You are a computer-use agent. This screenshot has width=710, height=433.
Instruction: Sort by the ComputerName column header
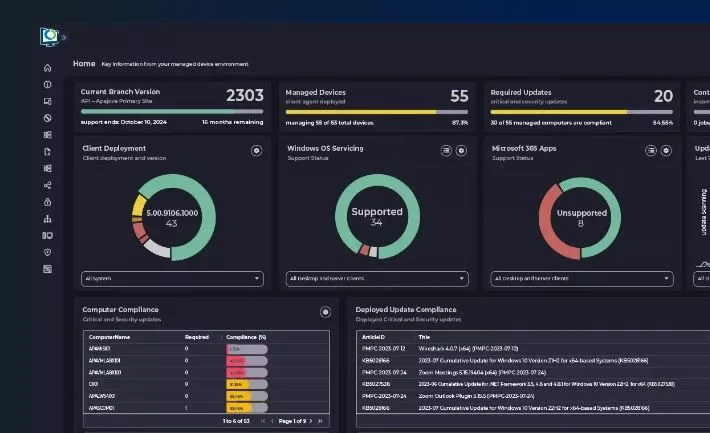point(110,337)
